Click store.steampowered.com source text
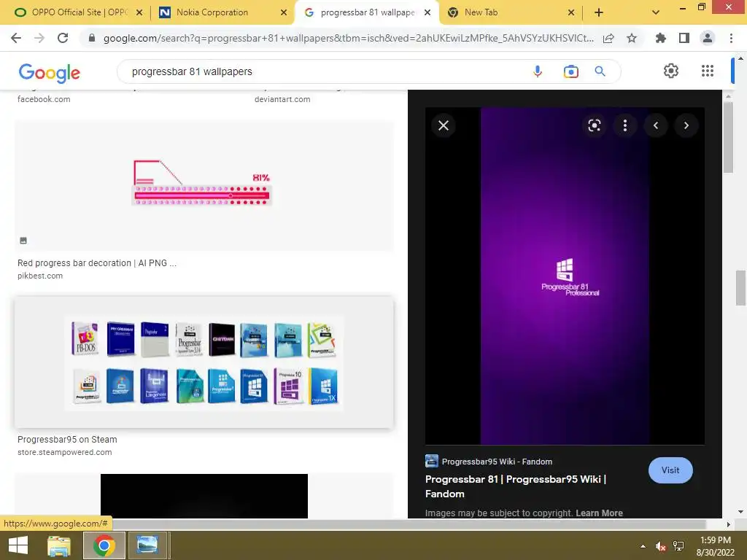747x560 pixels. click(x=65, y=452)
